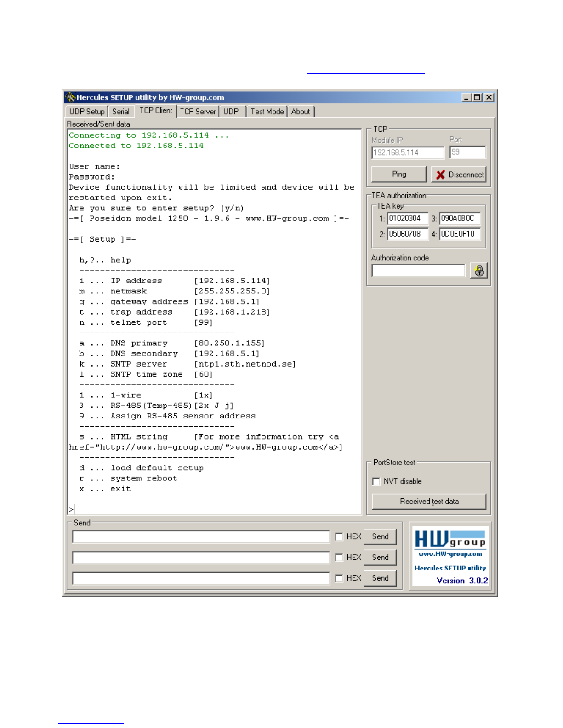563x728 pixels.
Task: Click the terminal prompt line '>'
Action: pos(72,509)
